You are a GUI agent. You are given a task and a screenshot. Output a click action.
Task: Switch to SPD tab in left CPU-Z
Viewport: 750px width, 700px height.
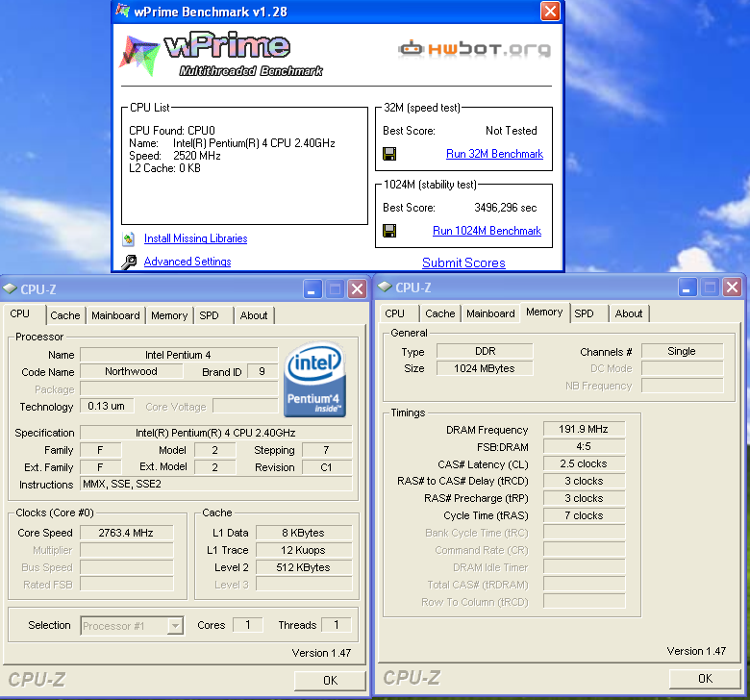(x=209, y=315)
